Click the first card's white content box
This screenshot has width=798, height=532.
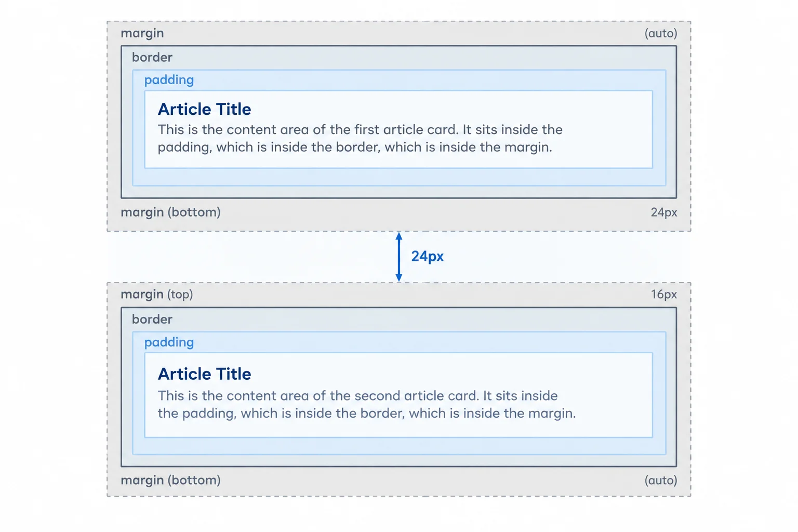coord(398,129)
